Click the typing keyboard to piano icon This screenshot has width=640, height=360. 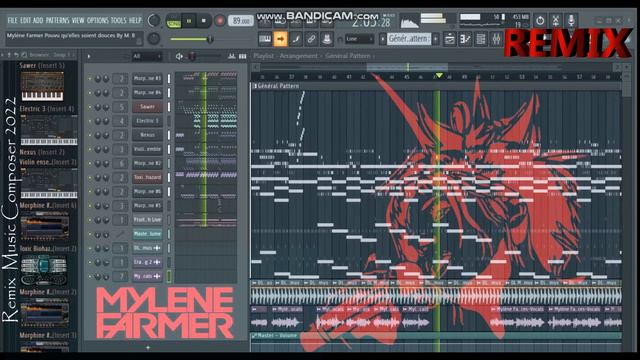(265, 39)
